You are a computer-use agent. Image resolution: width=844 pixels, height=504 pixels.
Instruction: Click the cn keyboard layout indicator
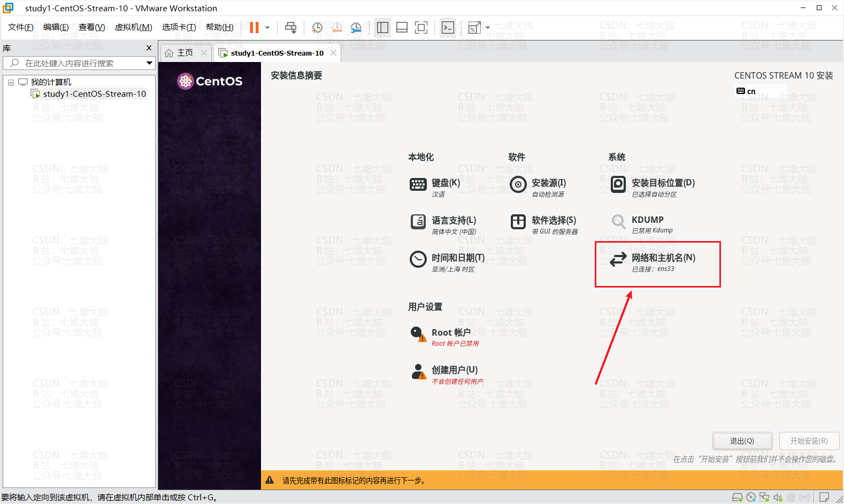(x=746, y=91)
